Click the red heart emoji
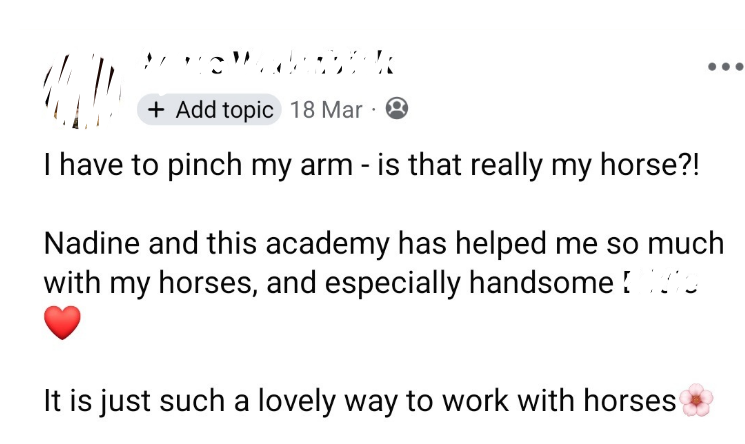This screenshot has width=745, height=444. coord(62,322)
